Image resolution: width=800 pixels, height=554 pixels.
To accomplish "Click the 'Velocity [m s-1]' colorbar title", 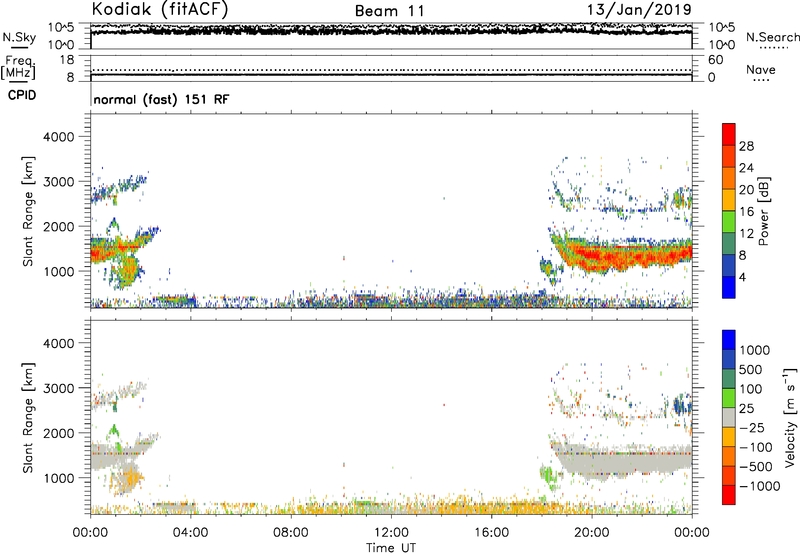I will point(790,417).
